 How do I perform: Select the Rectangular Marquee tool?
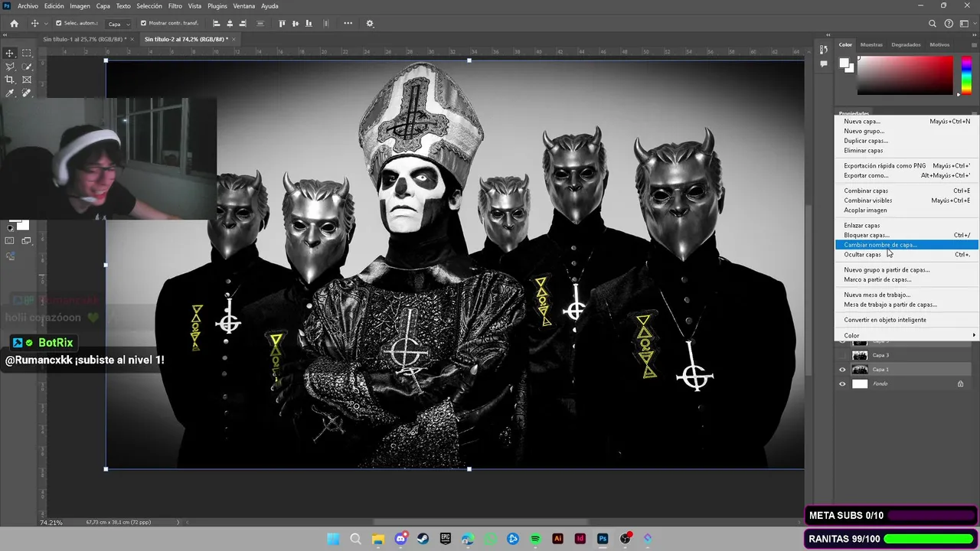pyautogui.click(x=27, y=53)
